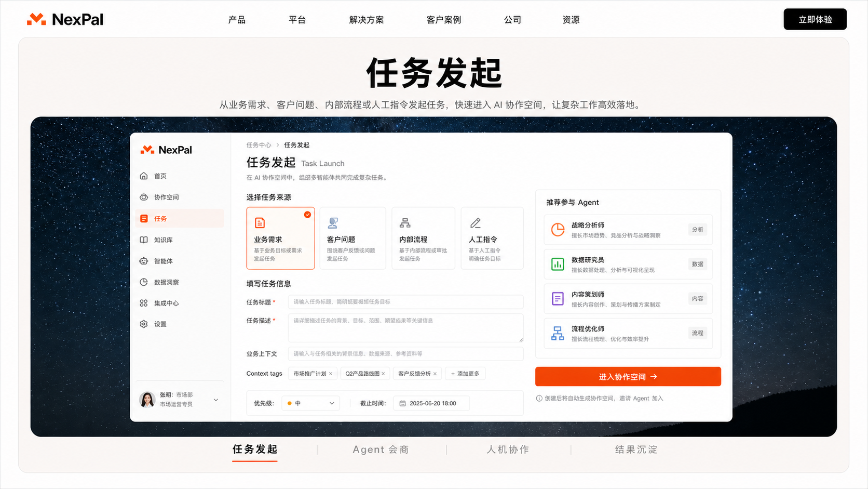Image resolution: width=868 pixels, height=489 pixels.
Task: Click the 业务上下文 input field
Action: 405,354
